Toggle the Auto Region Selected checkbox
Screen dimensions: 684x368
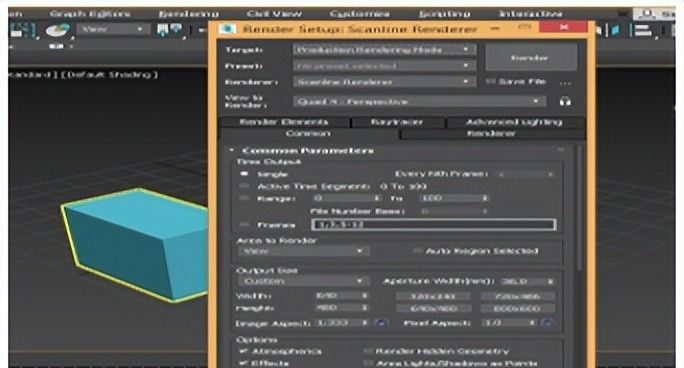[x=417, y=251]
